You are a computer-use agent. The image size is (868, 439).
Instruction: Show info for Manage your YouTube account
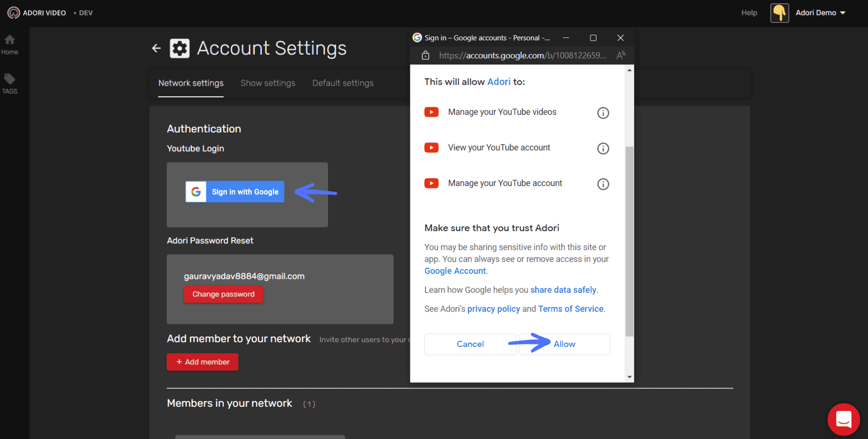point(603,184)
